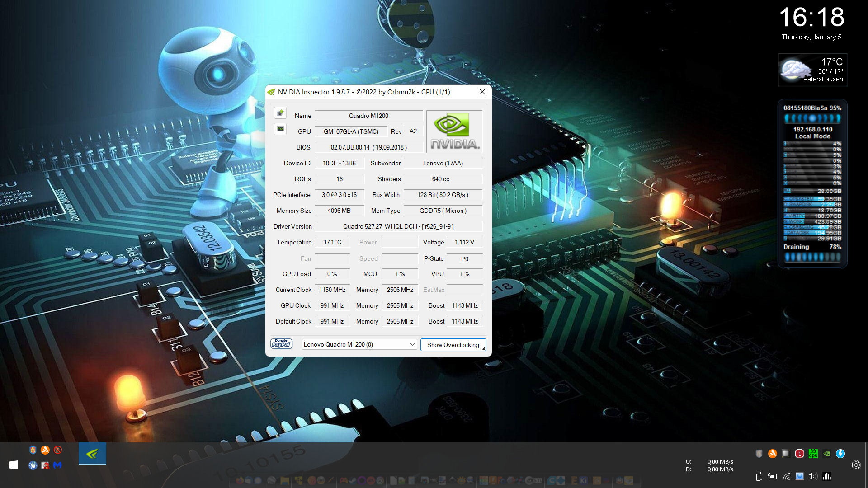Click the red prohibited-sign taskbar icon
The height and width of the screenshot is (488, 868).
point(57,450)
